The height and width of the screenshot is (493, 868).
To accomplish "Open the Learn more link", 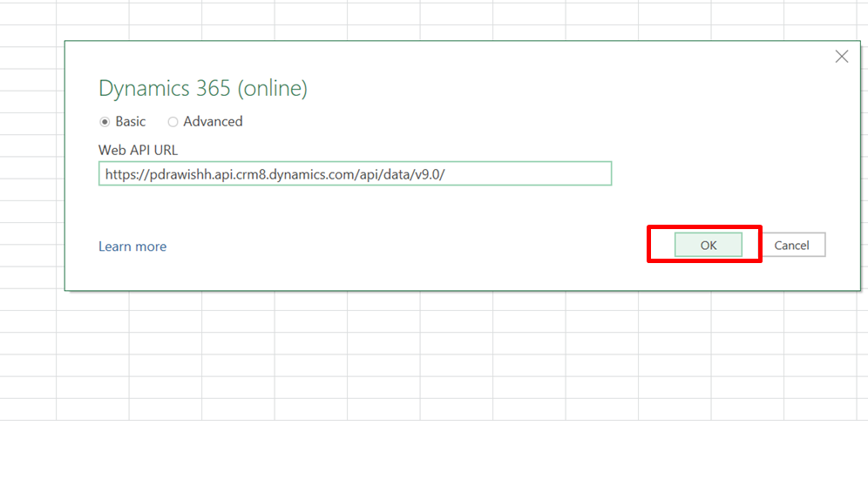I will tap(132, 246).
